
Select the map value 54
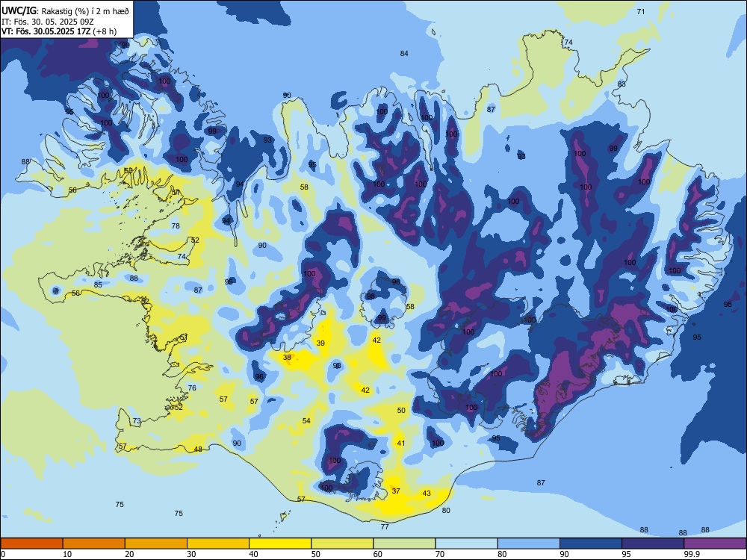pos(306,420)
